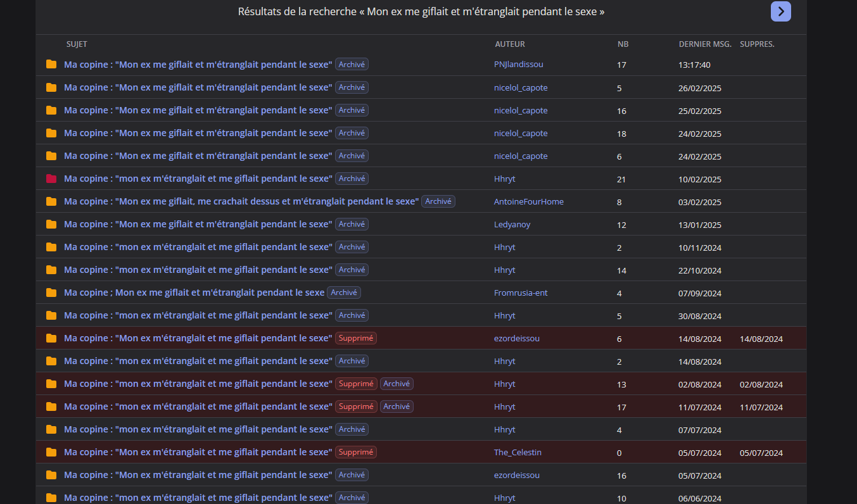
Task: Click folder icon of PNJlandissou's topic
Action: coord(51,65)
